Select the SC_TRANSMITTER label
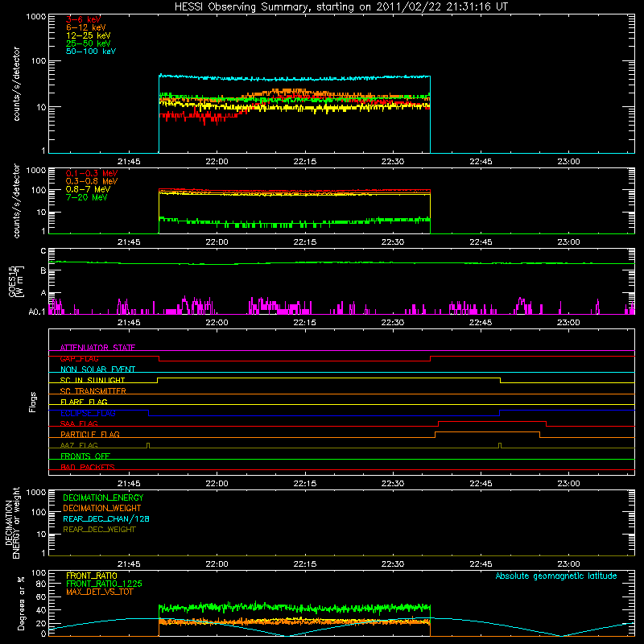This screenshot has width=644, height=644. (x=93, y=391)
